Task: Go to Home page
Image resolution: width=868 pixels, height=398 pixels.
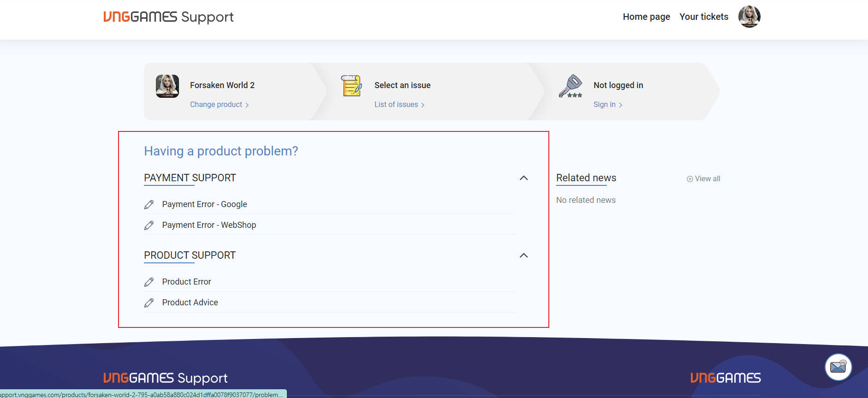Action: pyautogui.click(x=646, y=17)
